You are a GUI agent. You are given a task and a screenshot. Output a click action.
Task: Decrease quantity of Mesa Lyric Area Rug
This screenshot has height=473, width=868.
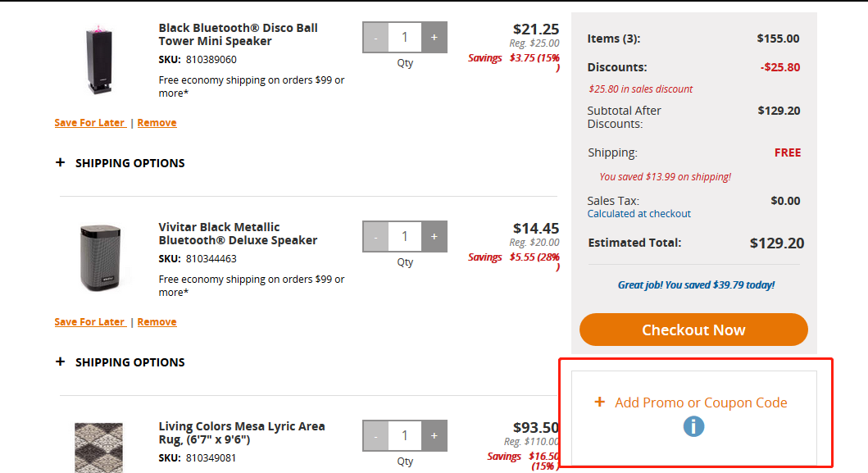click(x=376, y=436)
